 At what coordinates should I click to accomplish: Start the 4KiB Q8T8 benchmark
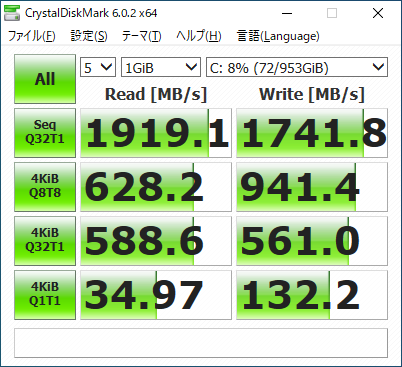pos(45,187)
